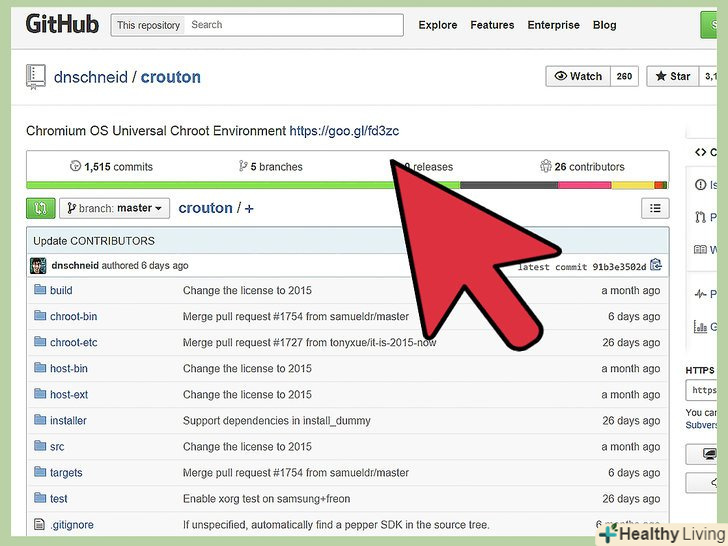This screenshot has height=546, width=728.
Task: Click the branches fork icon
Action: [x=243, y=166]
